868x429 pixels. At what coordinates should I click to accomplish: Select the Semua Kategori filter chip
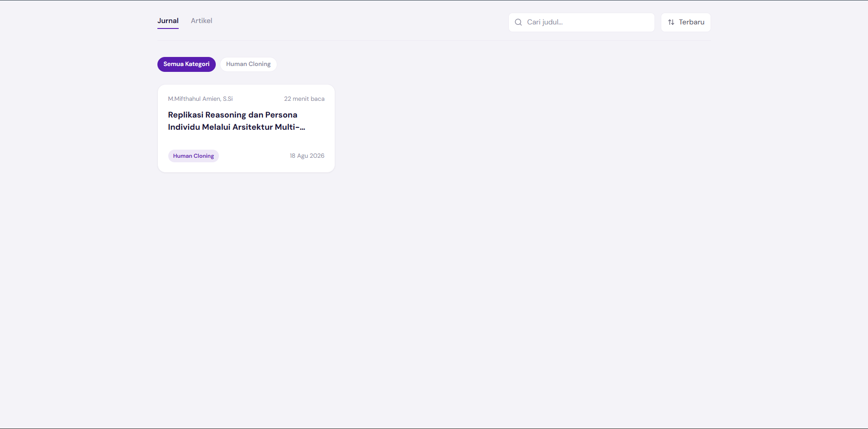tap(186, 64)
